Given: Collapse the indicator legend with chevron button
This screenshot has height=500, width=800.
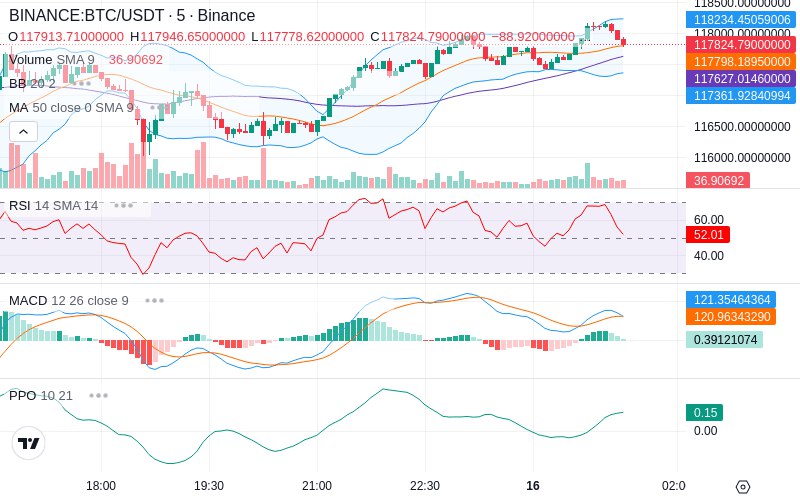Looking at the screenshot, I should point(23,132).
